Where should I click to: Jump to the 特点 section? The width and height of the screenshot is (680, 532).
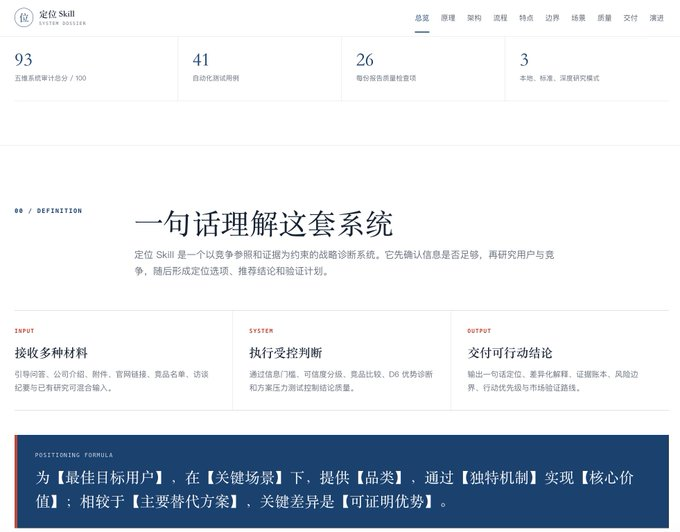click(526, 18)
